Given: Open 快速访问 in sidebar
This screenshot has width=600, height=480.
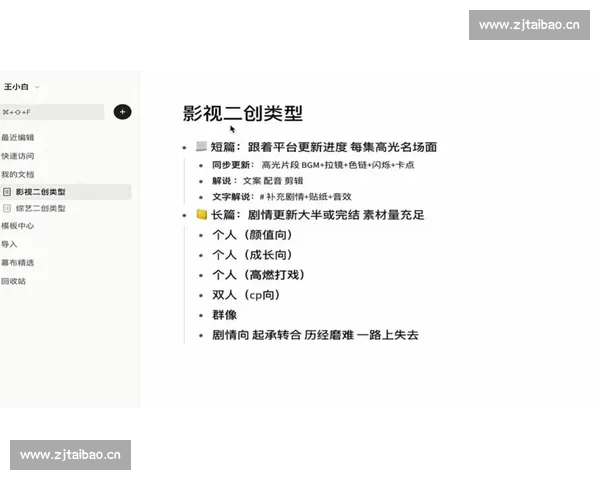Looking at the screenshot, I should click(18, 156).
